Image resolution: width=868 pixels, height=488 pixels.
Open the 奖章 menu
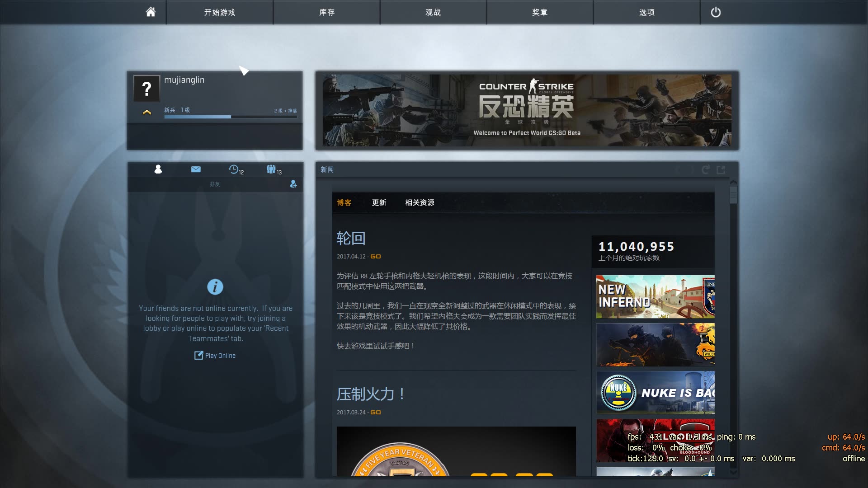[x=539, y=12]
